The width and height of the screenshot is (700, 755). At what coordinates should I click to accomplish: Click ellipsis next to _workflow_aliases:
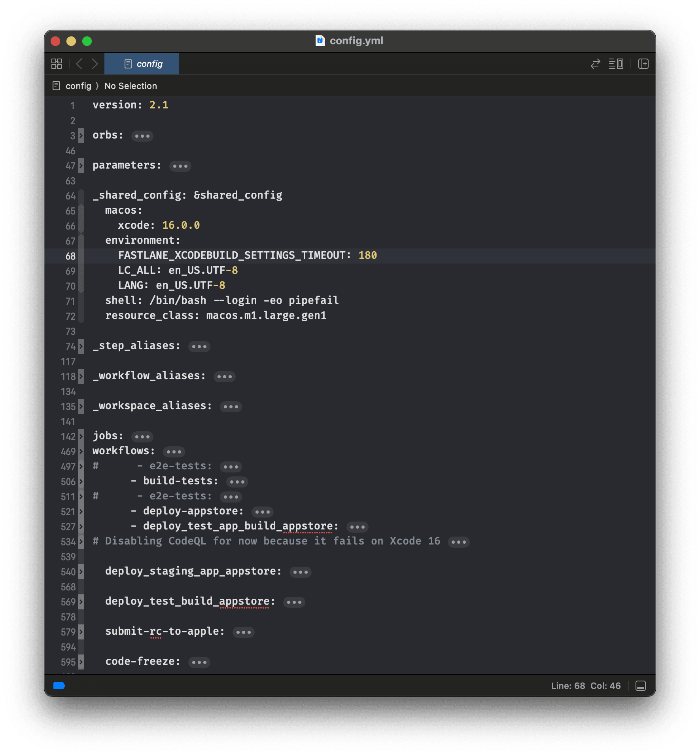pos(224,377)
